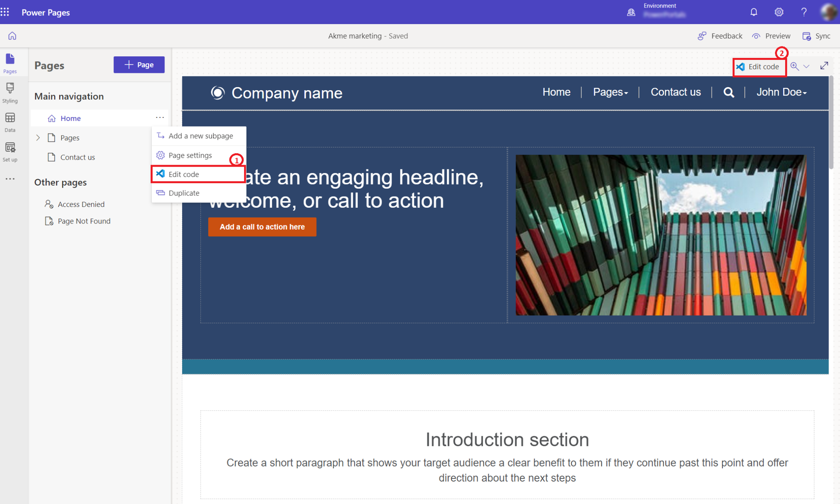Click the Home icon in sidebar
Screen dimensions: 840x504
(x=11, y=36)
